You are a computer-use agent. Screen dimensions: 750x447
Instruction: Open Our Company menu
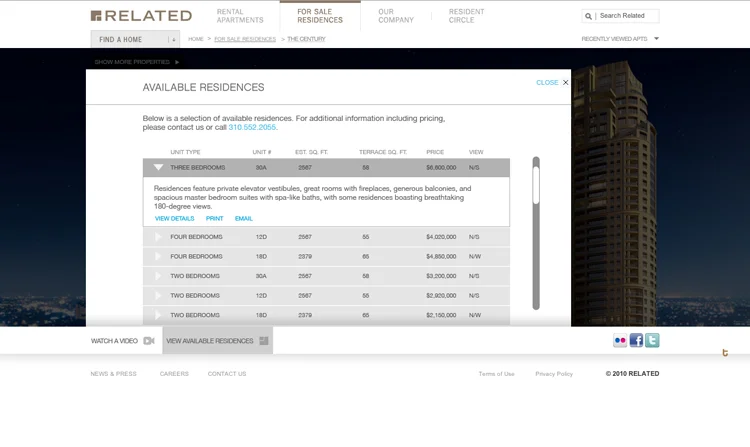(x=396, y=16)
